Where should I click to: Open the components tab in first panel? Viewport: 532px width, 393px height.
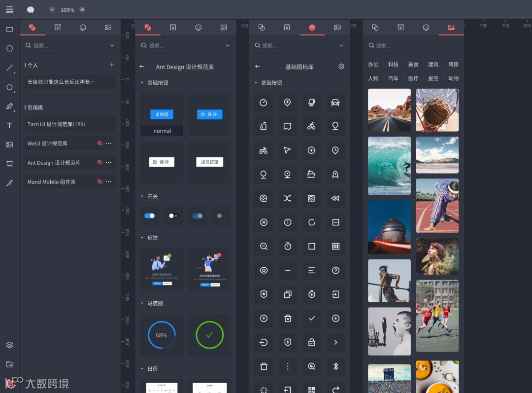click(32, 28)
